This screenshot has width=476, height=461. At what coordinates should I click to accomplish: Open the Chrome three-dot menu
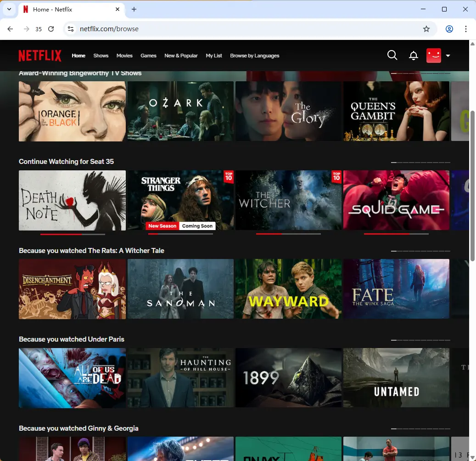(x=466, y=28)
